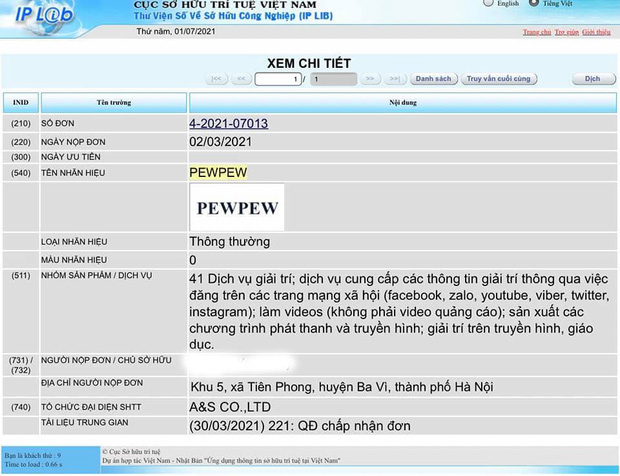This screenshot has width=620, height=476.
Task: Go to first record with |<< button
Action: tap(216, 79)
